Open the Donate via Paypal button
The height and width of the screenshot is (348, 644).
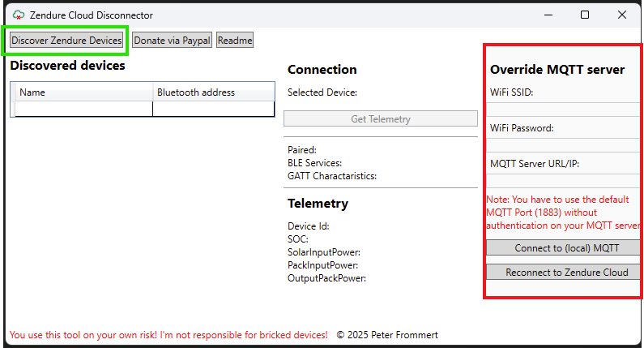point(172,41)
